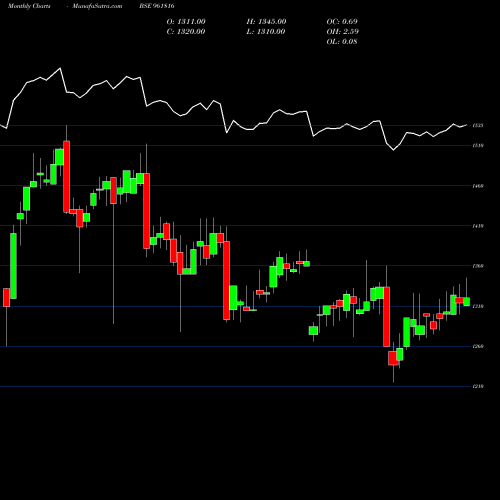
Task: Select the "OC: 0.69" value
Action: pyautogui.click(x=342, y=22)
